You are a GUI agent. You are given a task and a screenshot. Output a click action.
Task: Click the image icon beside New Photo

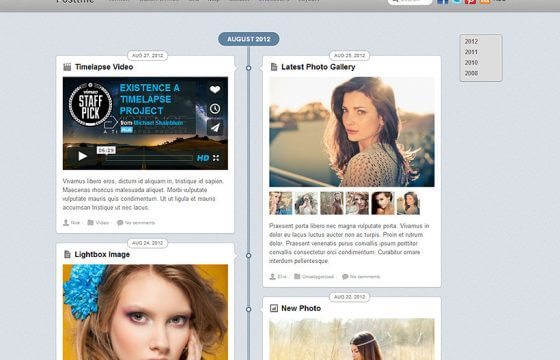point(274,308)
